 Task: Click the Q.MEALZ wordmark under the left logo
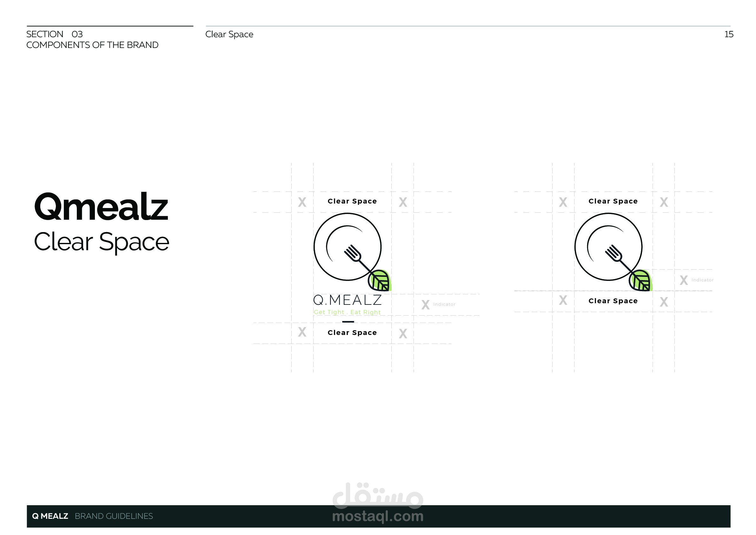348,300
